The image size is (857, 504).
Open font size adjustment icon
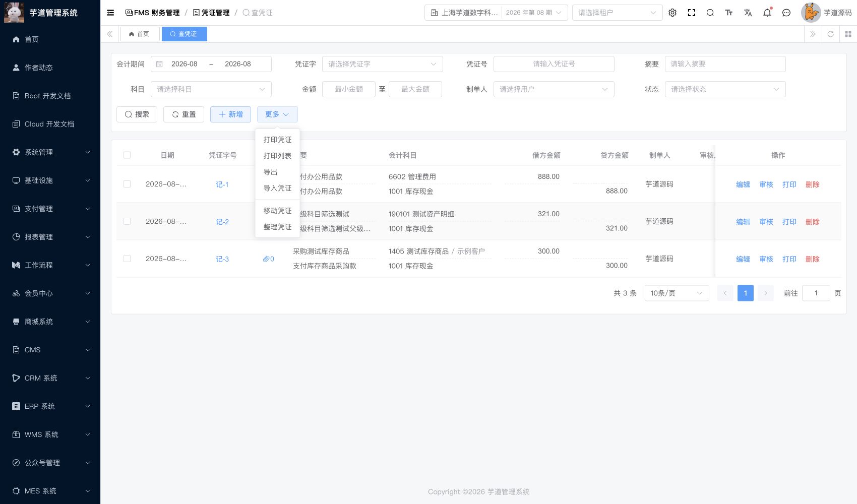pyautogui.click(x=729, y=13)
